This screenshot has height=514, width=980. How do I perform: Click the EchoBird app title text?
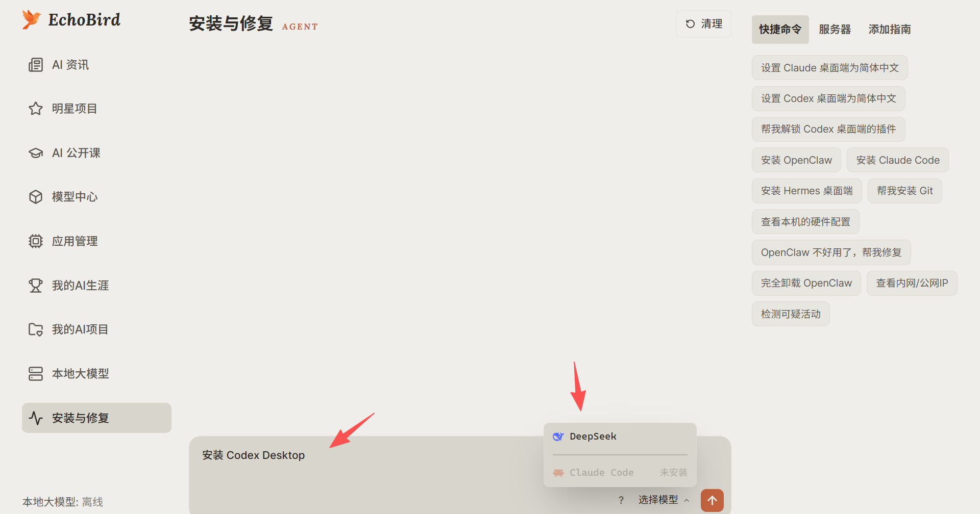tap(84, 20)
